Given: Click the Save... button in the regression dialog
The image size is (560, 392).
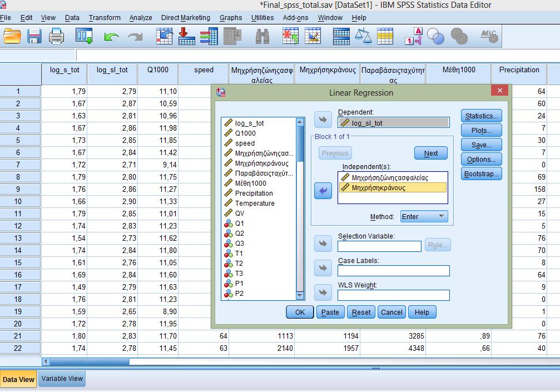Looking at the screenshot, I should coord(482,145).
